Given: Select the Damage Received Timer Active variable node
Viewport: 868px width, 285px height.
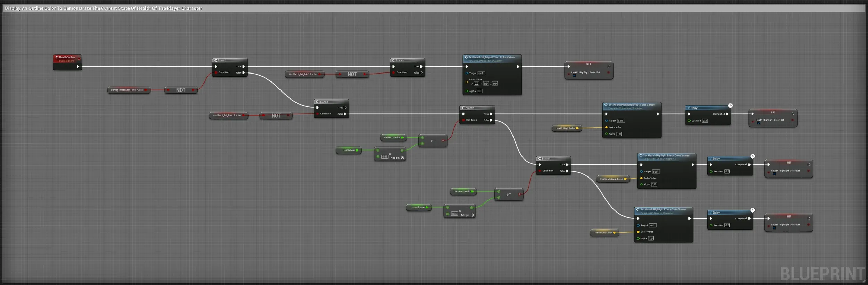Looking at the screenshot, I should (129, 90).
